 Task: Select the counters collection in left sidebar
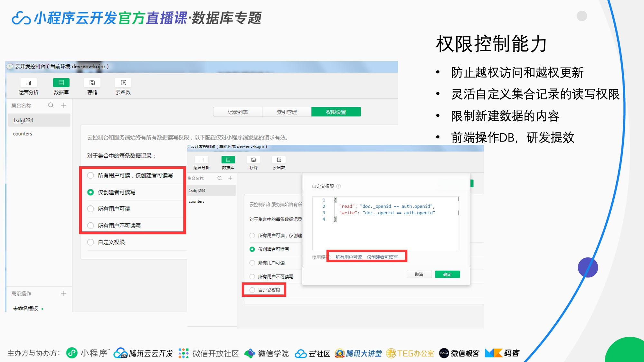point(23,134)
